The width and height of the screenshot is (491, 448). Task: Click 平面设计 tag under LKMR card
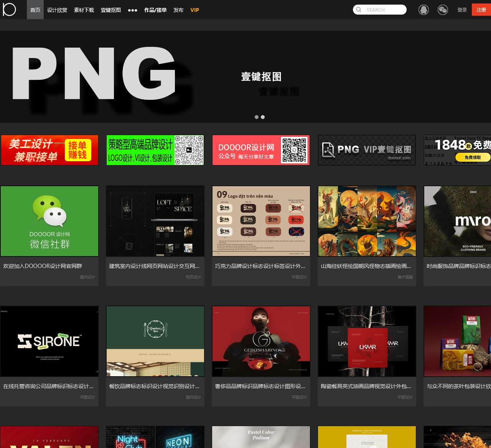(405, 397)
